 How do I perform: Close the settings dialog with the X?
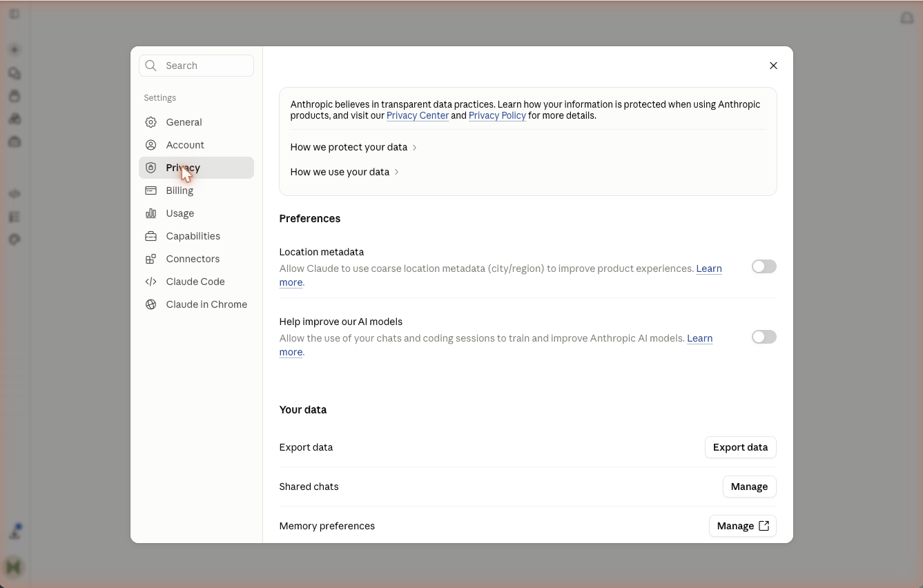click(773, 66)
